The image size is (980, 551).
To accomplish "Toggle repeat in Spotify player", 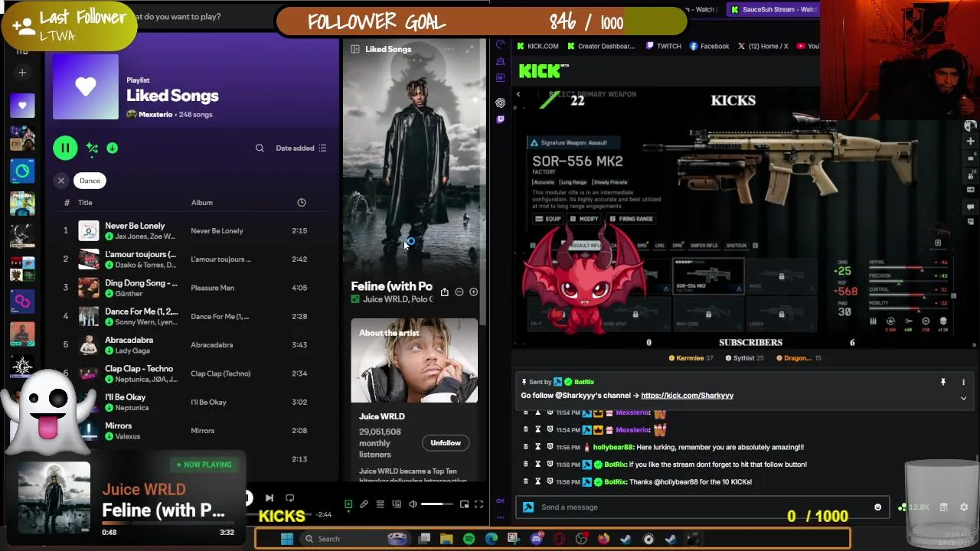I will click(x=289, y=498).
